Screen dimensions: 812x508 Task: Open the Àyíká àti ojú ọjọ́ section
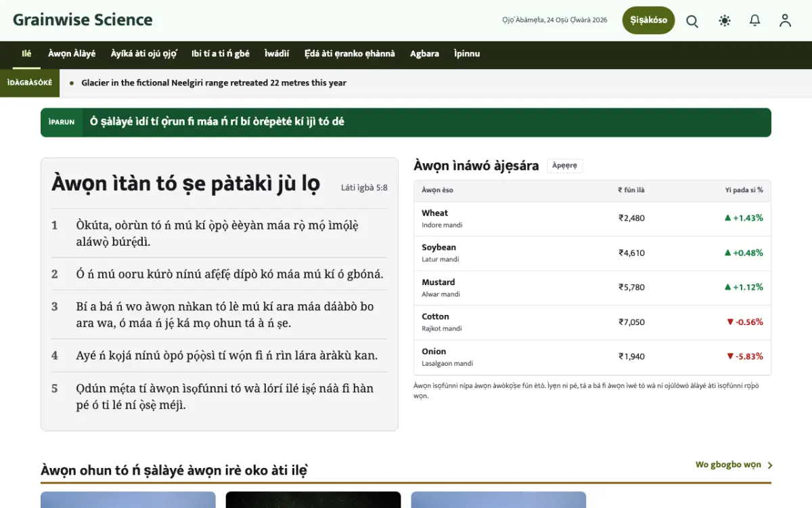coord(143,54)
